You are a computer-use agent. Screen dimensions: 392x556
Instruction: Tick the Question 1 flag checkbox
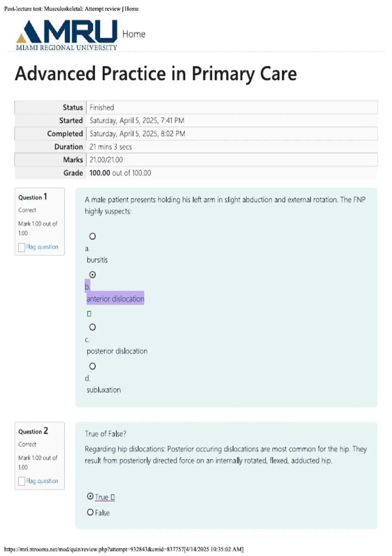tap(22, 247)
